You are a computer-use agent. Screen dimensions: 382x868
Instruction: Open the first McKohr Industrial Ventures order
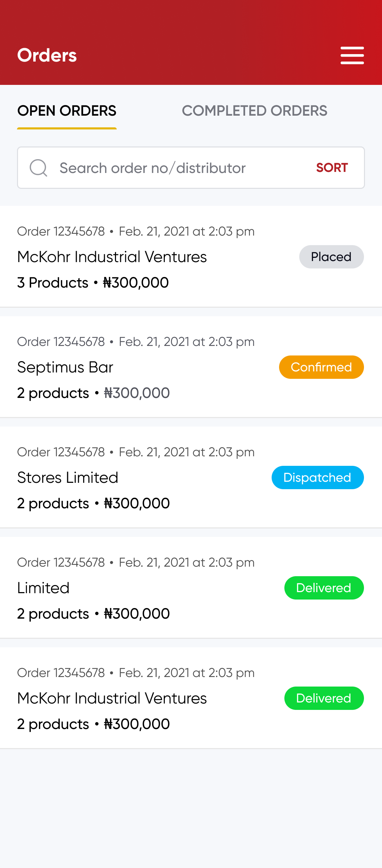pos(112,257)
